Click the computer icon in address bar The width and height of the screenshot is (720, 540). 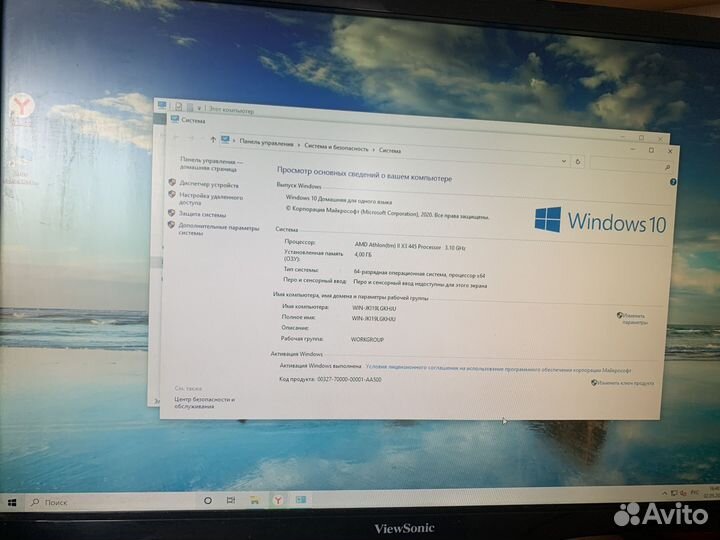coord(225,140)
